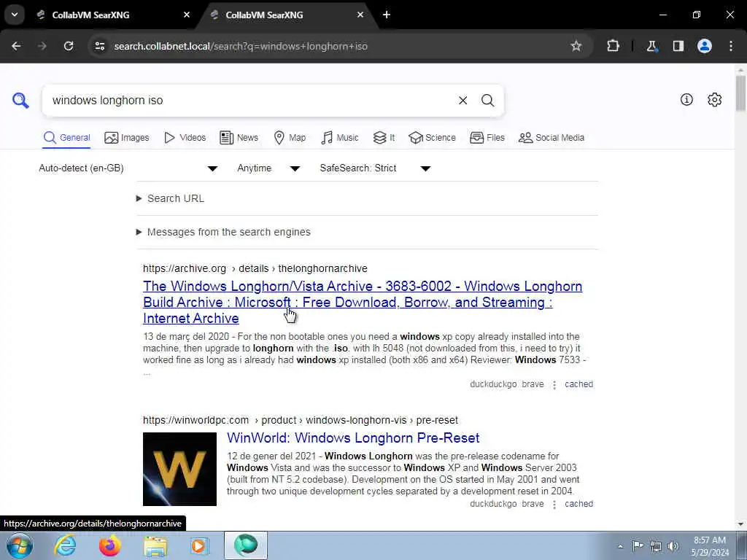This screenshot has width=747, height=560.
Task: Expand the Search URL section
Action: click(x=170, y=198)
